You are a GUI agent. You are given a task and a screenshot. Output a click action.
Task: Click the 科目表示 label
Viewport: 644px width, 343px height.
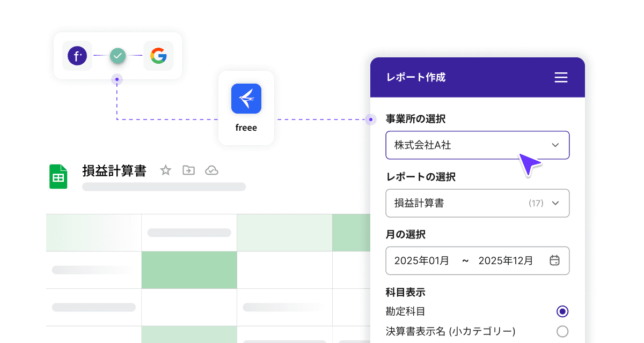coord(406,292)
